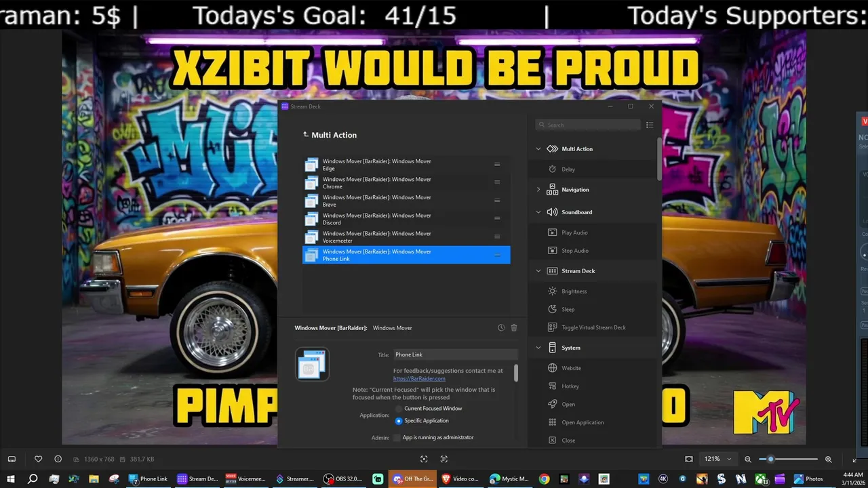Image resolution: width=868 pixels, height=488 pixels.
Task: Click the Title field containing Phone Link
Action: click(456, 354)
